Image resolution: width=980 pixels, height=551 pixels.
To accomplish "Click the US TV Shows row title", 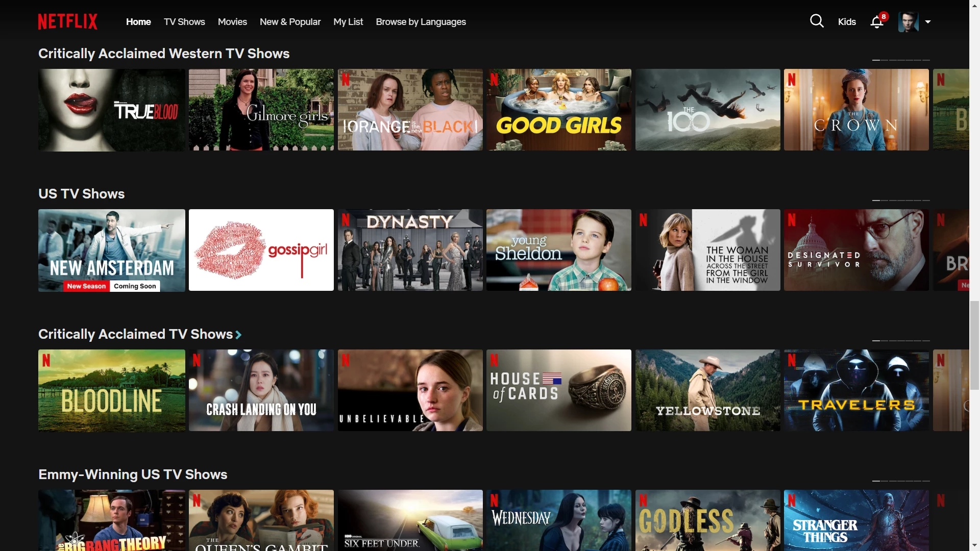I will [x=82, y=194].
